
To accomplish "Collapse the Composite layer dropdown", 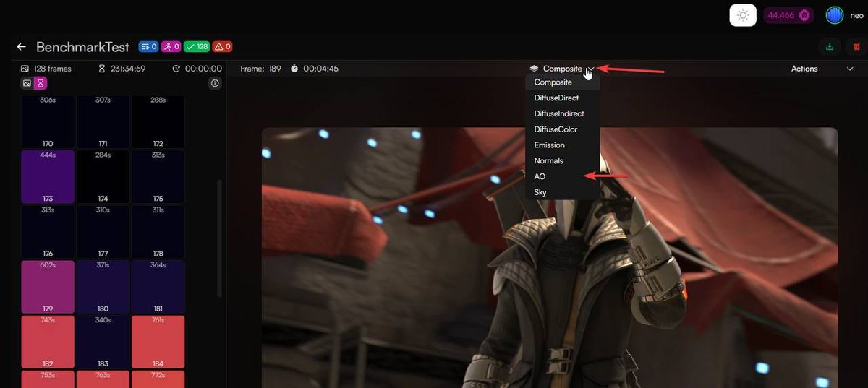I will pos(591,69).
